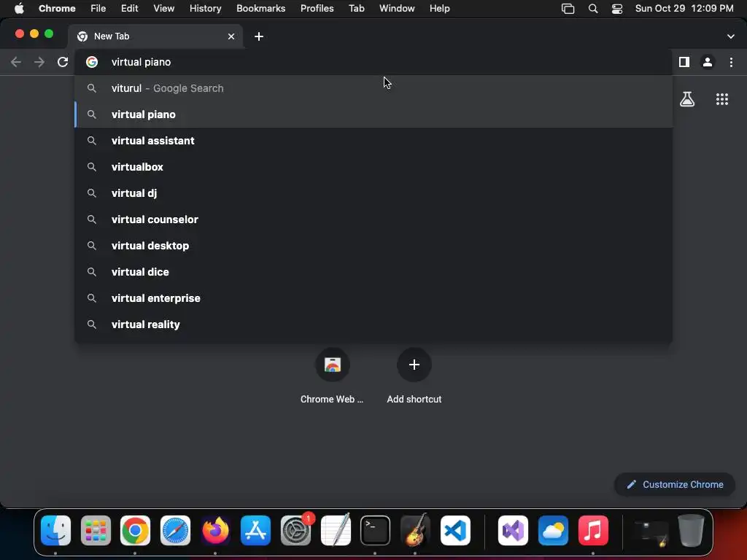
Task: Open the View menu
Action: 163,9
